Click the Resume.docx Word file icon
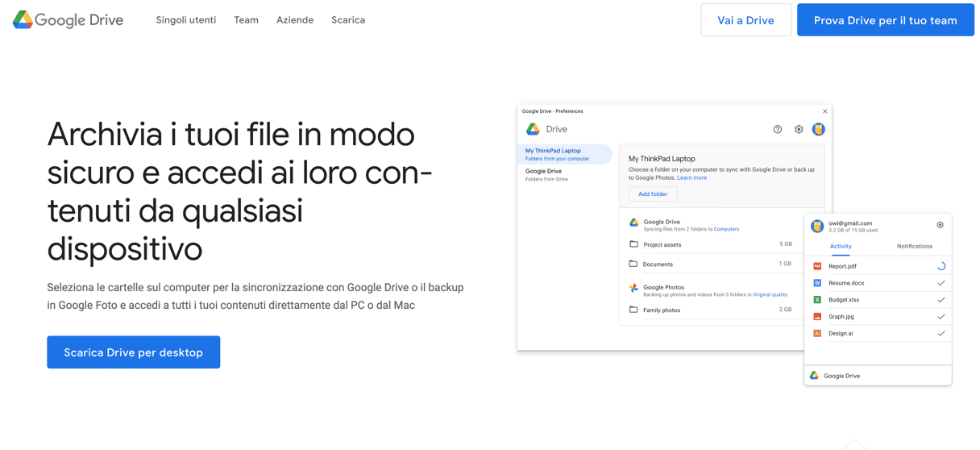980x450 pixels. [817, 283]
